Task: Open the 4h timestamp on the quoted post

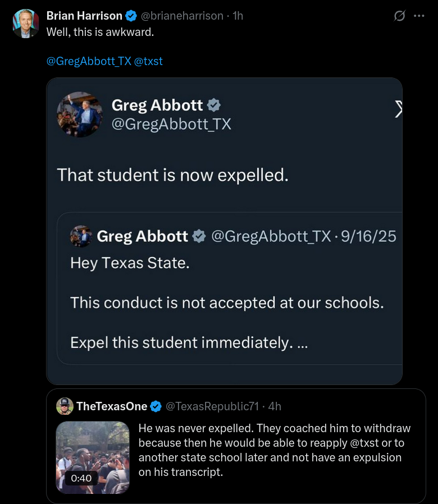Action: coord(275,406)
